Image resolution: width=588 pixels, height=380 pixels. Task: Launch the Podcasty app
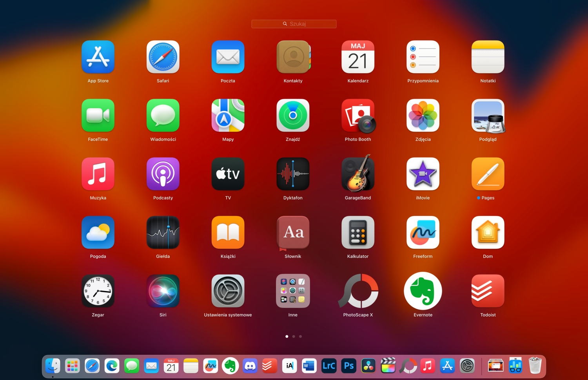tap(163, 174)
